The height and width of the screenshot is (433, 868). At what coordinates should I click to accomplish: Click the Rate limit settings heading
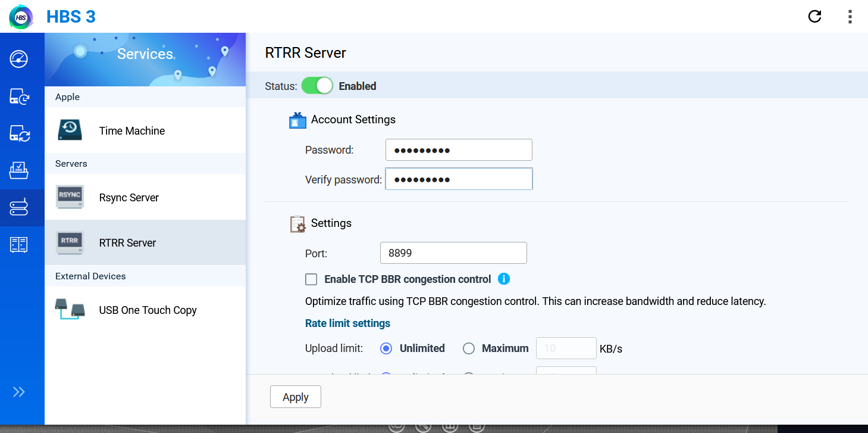(347, 323)
